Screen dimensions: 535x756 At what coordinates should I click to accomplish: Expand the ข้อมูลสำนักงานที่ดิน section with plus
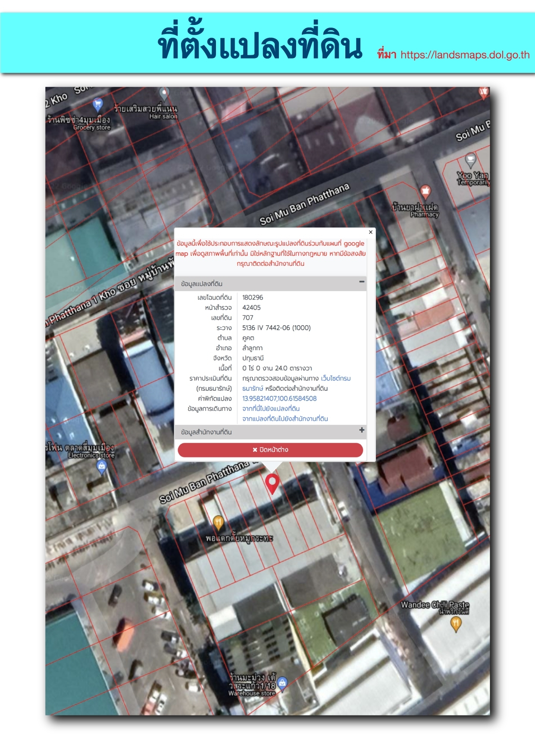click(362, 430)
